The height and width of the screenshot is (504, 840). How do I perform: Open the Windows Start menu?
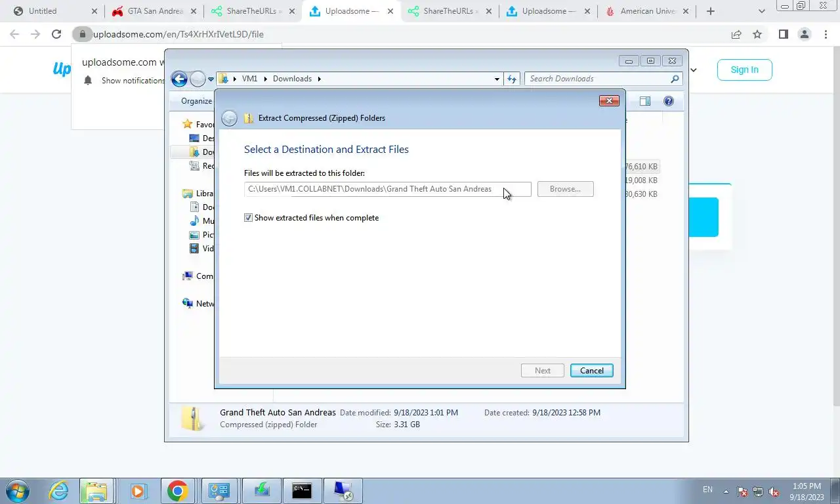coord(18,491)
